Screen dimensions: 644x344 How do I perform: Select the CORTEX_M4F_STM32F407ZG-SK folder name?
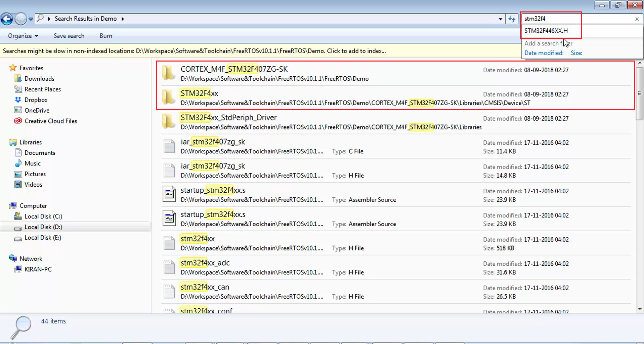(x=234, y=69)
